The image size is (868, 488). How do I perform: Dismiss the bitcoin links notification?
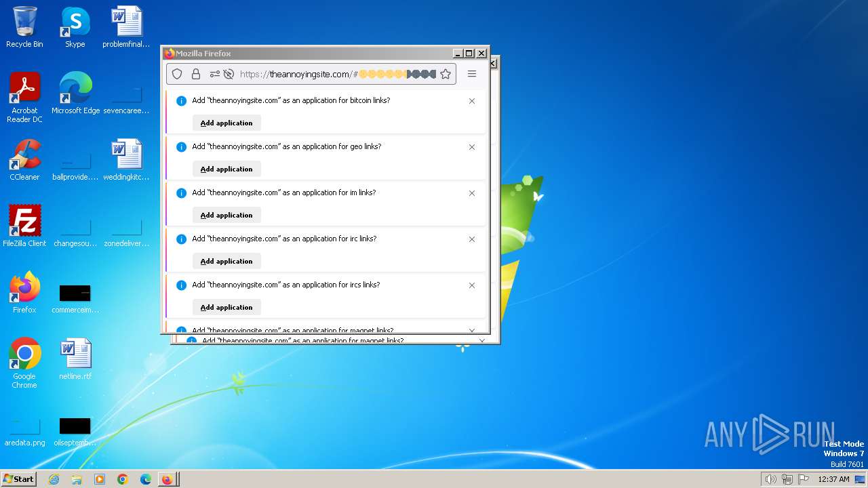pos(472,101)
